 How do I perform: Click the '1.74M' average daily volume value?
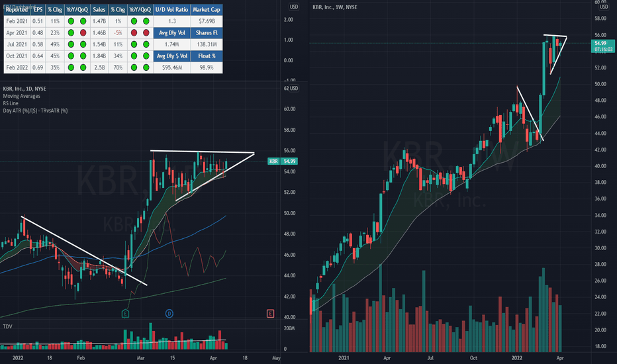[x=172, y=44]
